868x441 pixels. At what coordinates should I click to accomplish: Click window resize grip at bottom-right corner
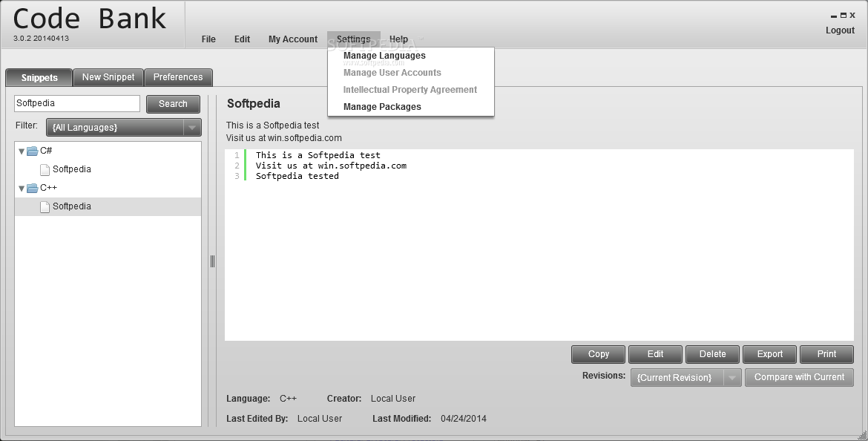[x=861, y=435]
